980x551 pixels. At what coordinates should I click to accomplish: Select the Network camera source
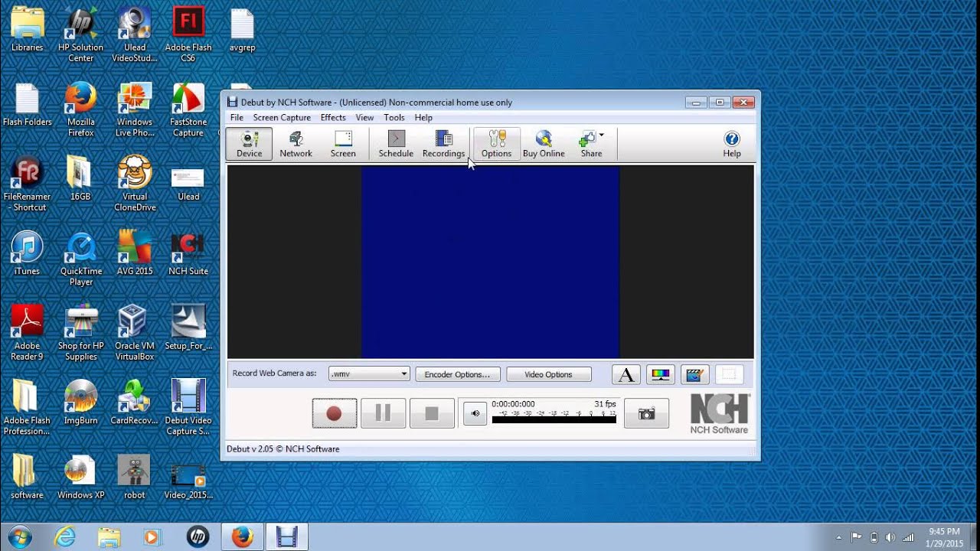click(296, 144)
